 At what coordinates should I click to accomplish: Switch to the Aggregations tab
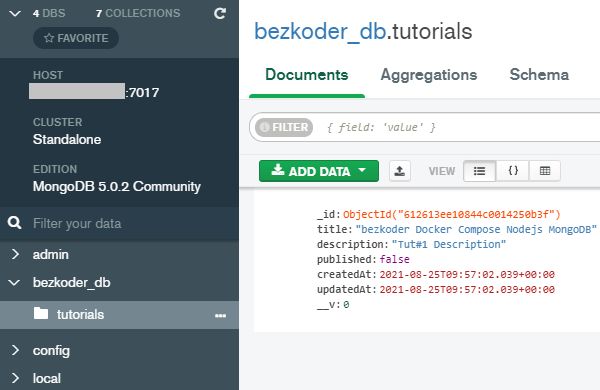[429, 75]
